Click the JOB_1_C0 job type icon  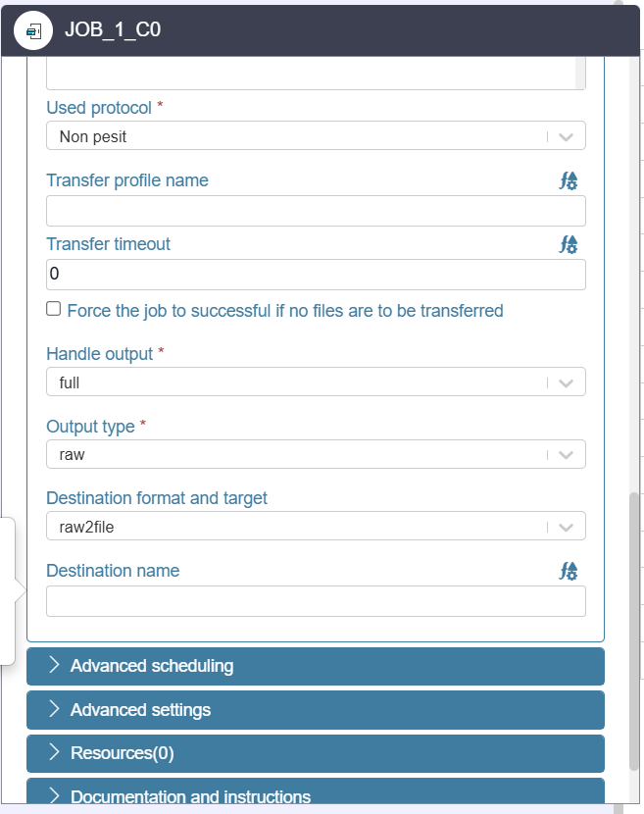coord(33,30)
